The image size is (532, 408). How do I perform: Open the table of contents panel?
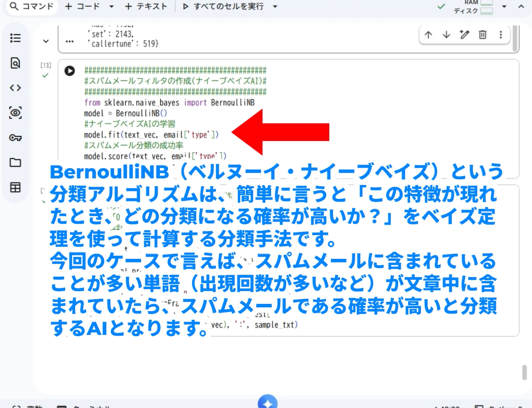point(15,38)
